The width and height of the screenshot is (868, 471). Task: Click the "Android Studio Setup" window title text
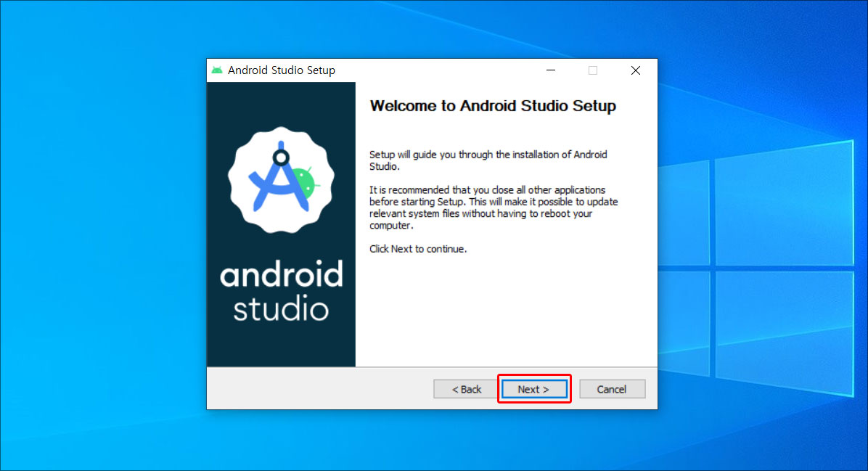(281, 70)
